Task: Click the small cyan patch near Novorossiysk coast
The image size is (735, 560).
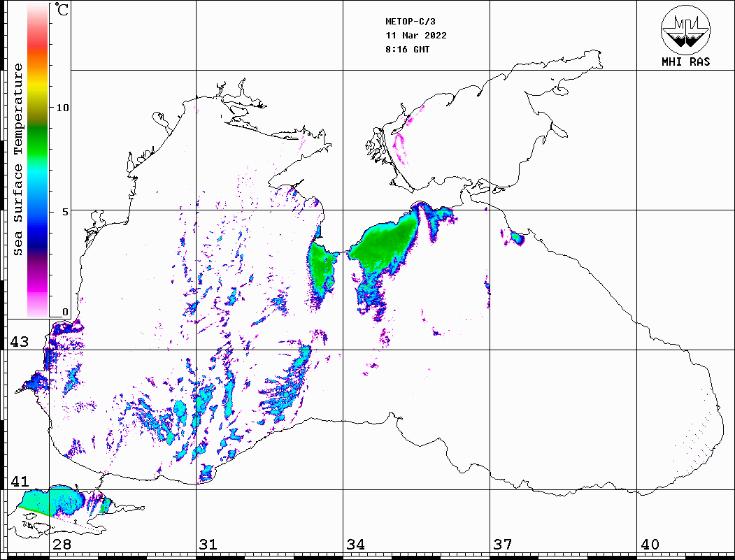Action: 517,238
